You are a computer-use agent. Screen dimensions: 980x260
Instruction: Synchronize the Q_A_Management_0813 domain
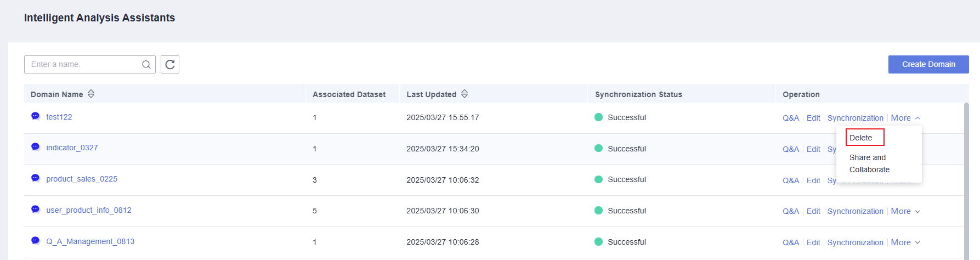click(x=856, y=242)
